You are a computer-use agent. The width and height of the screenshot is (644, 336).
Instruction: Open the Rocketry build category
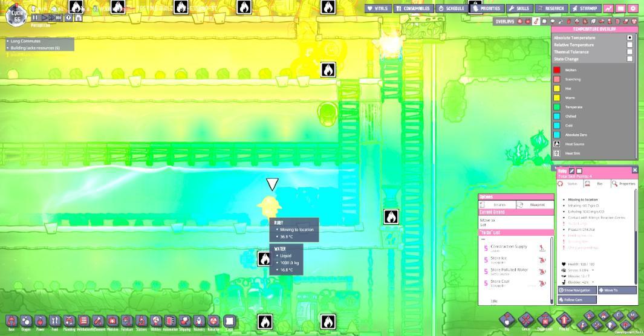tap(199, 321)
